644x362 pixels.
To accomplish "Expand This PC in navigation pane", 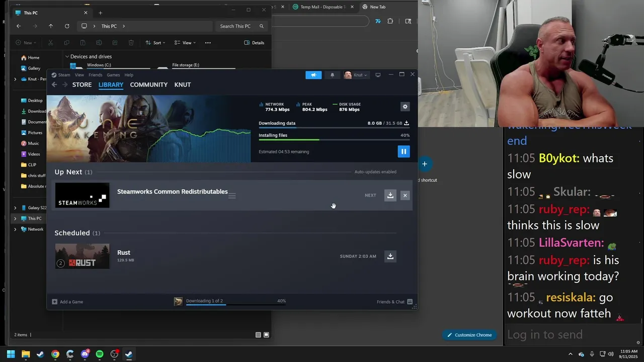I will tap(15, 219).
